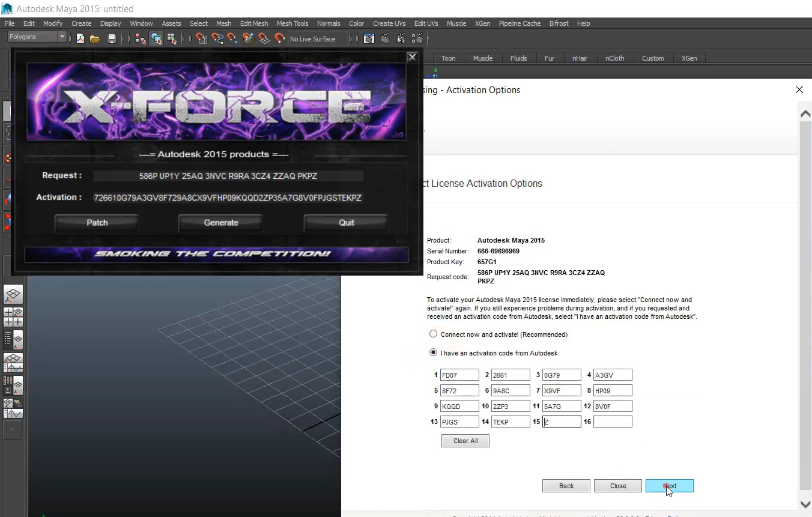Open the Polygons menu set dropdown
Image resolution: width=812 pixels, height=517 pixels.
pos(37,37)
